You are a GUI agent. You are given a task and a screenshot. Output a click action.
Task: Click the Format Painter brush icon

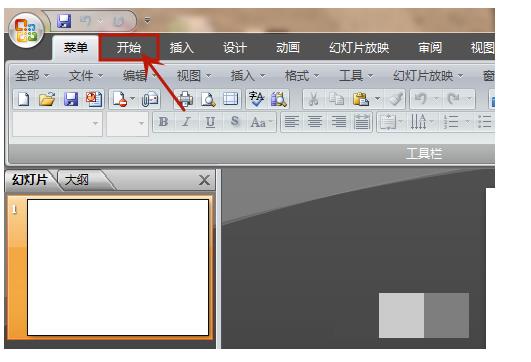pyautogui.click(x=396, y=99)
